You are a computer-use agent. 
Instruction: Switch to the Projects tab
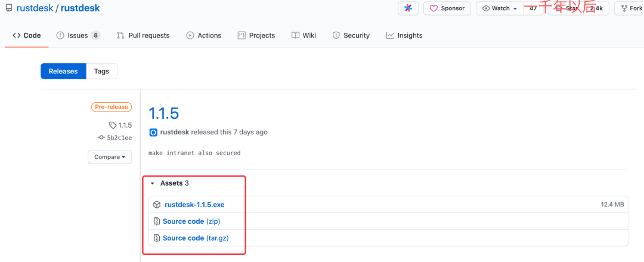click(256, 35)
